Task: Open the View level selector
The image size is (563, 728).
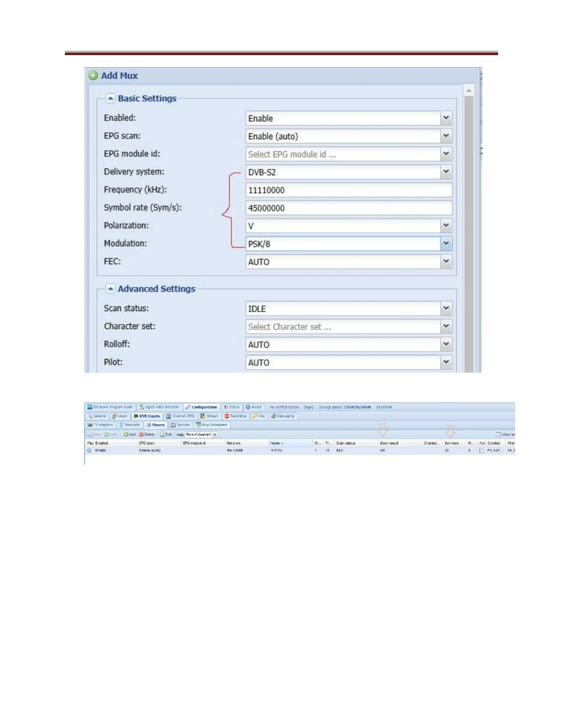Action: (x=505, y=434)
